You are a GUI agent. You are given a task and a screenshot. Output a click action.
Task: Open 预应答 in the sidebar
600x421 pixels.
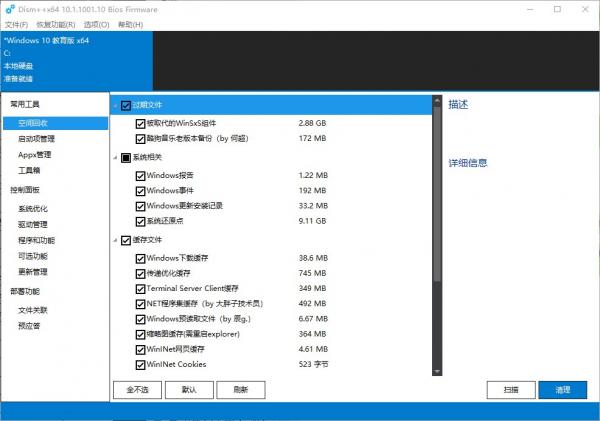[x=29, y=326]
